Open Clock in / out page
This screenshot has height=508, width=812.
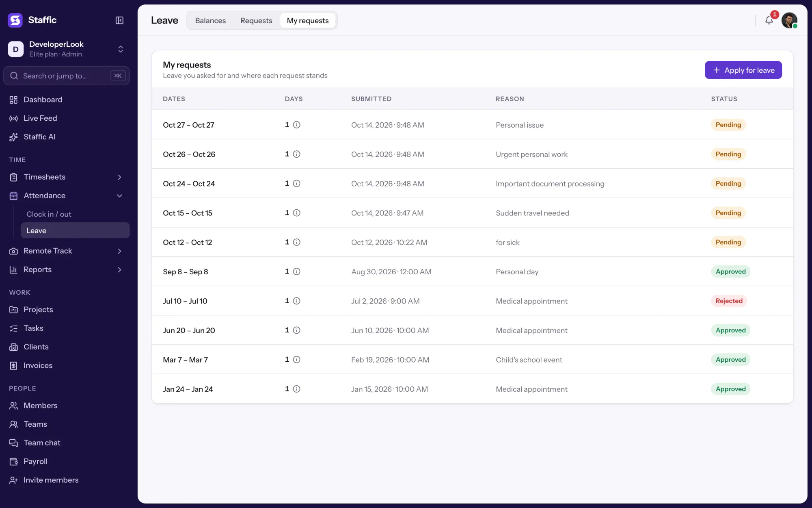coord(75,214)
